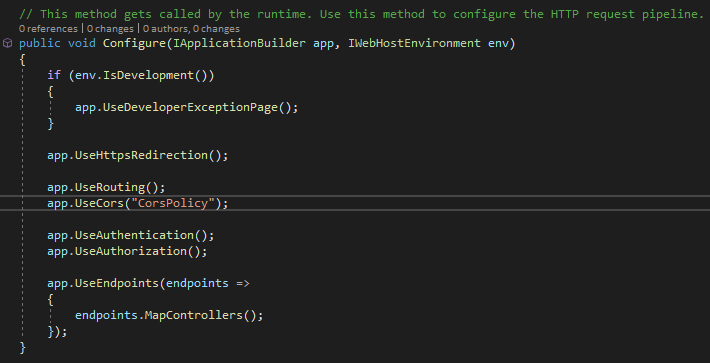Click the 'public' keyword
Screen dimensions: 710x363
click(x=40, y=43)
